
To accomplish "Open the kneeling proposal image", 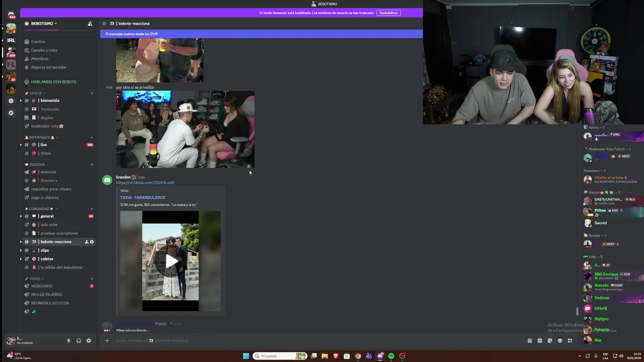I will click(x=185, y=129).
